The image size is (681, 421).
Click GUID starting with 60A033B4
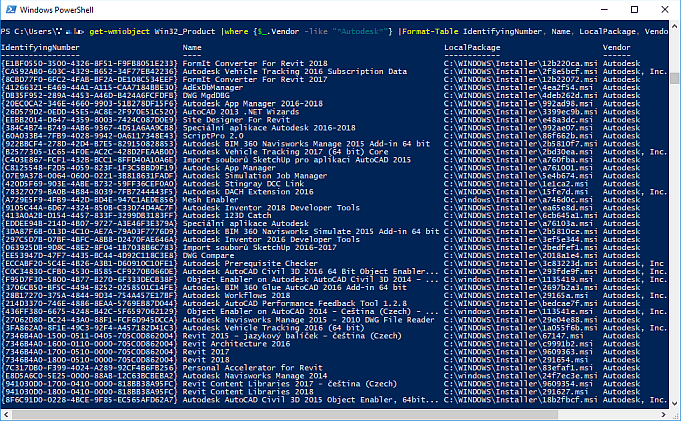pos(89,136)
